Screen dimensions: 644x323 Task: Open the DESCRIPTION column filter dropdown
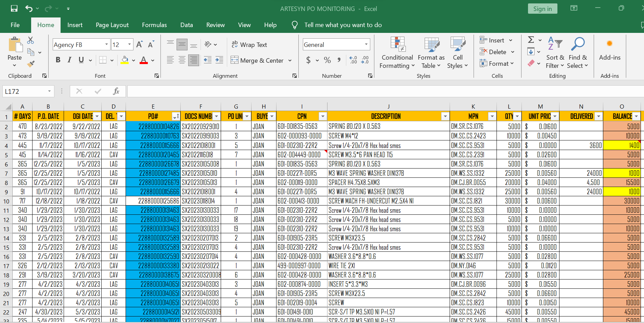point(445,116)
